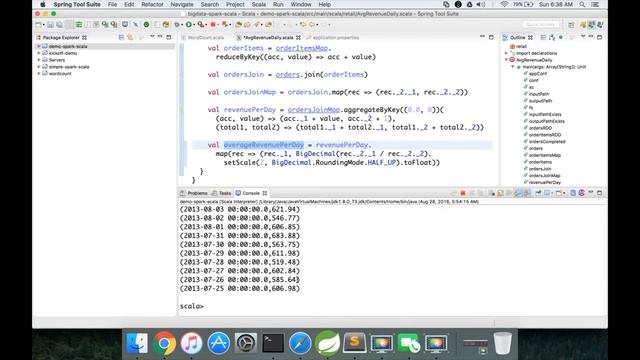Open the Run button dropdown arrow
The height and width of the screenshot is (360, 640).
(x=194, y=25)
